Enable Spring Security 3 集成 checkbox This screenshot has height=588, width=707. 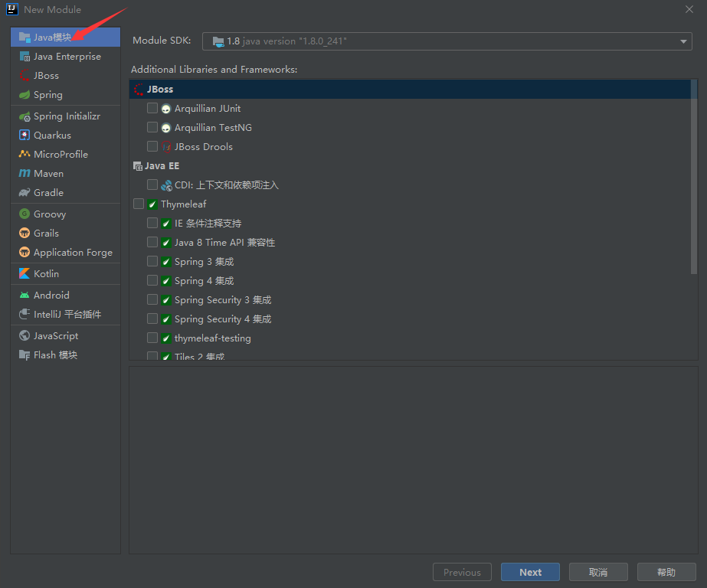tap(152, 299)
